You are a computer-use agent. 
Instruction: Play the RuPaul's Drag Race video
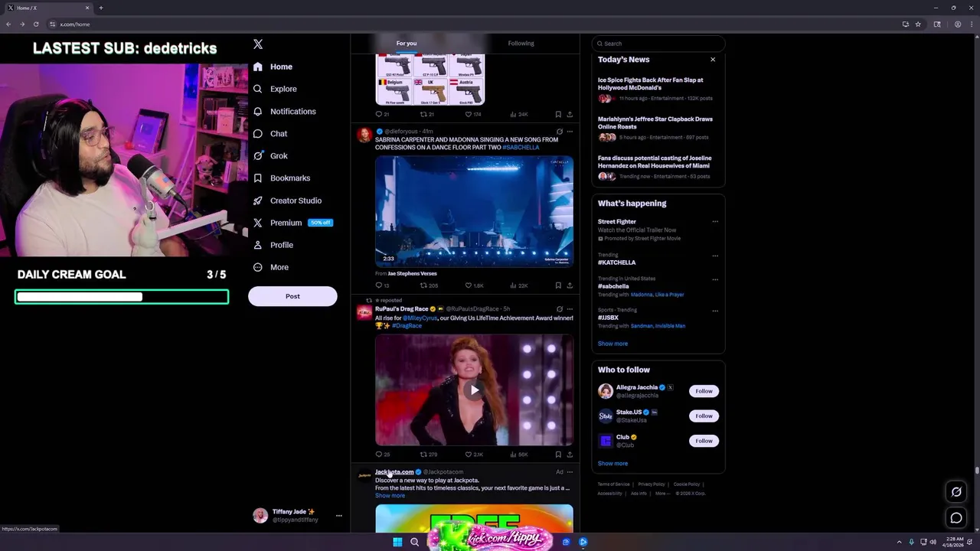(474, 390)
